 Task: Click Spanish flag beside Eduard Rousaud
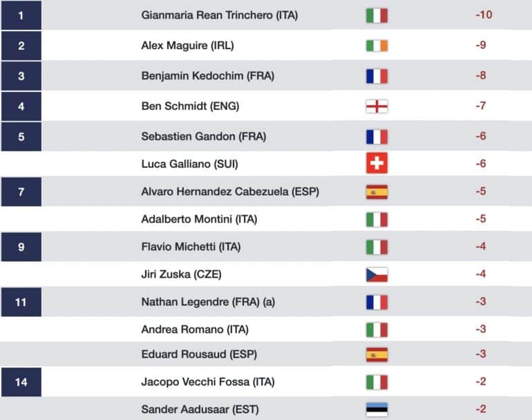(x=377, y=355)
